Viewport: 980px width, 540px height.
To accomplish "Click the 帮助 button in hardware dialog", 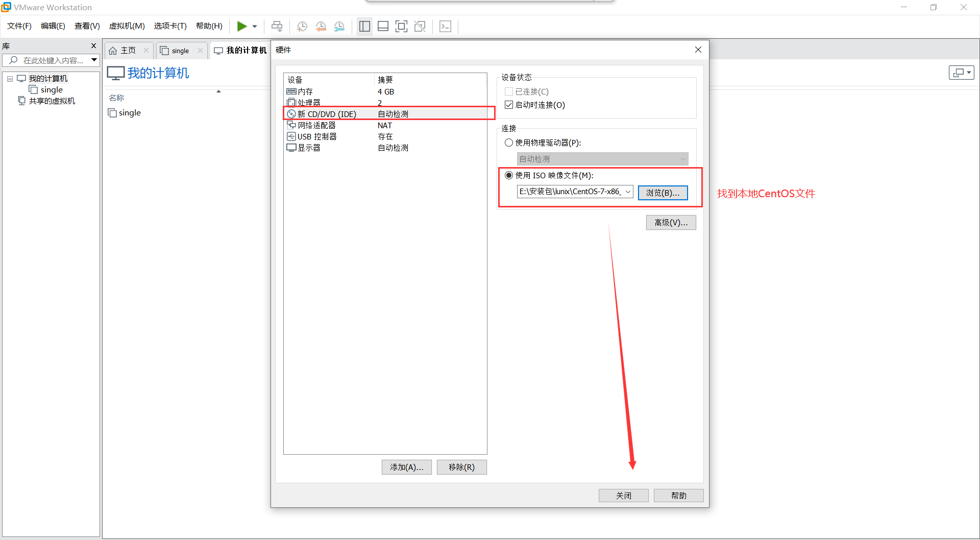I will click(x=678, y=496).
